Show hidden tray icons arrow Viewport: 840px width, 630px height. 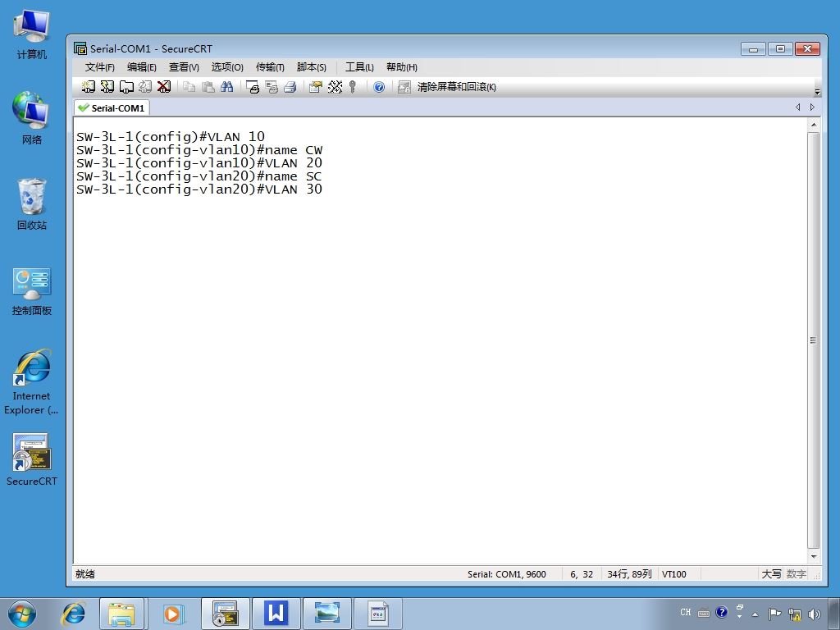tap(756, 614)
